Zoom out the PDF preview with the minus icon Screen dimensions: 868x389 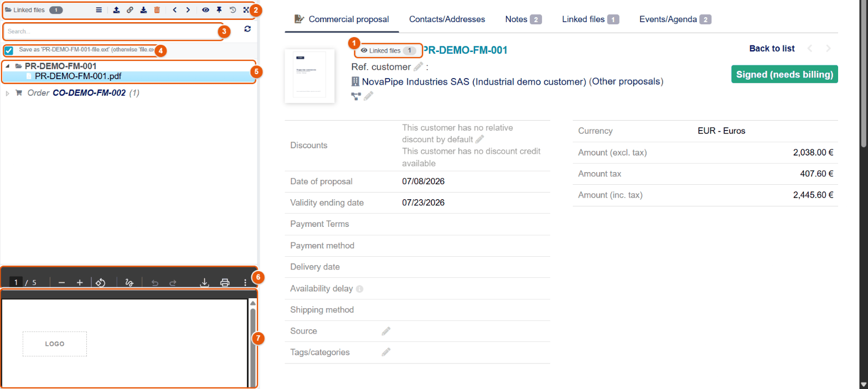61,283
